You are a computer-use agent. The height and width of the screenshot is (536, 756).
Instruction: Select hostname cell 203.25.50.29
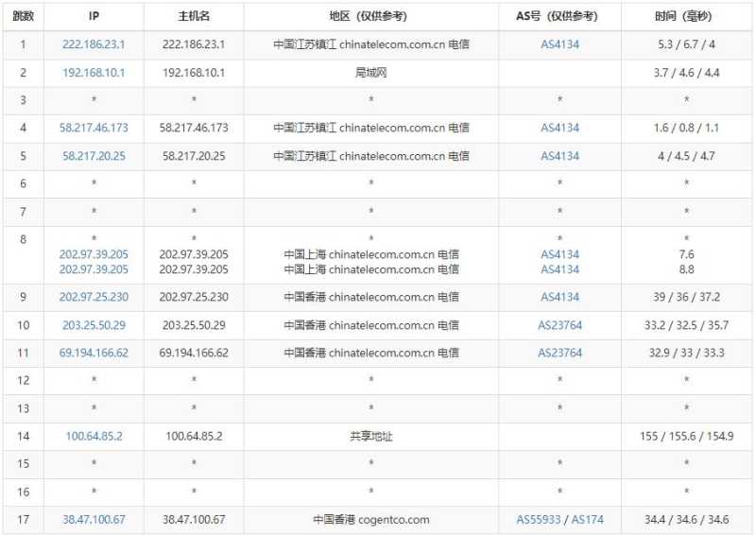194,325
